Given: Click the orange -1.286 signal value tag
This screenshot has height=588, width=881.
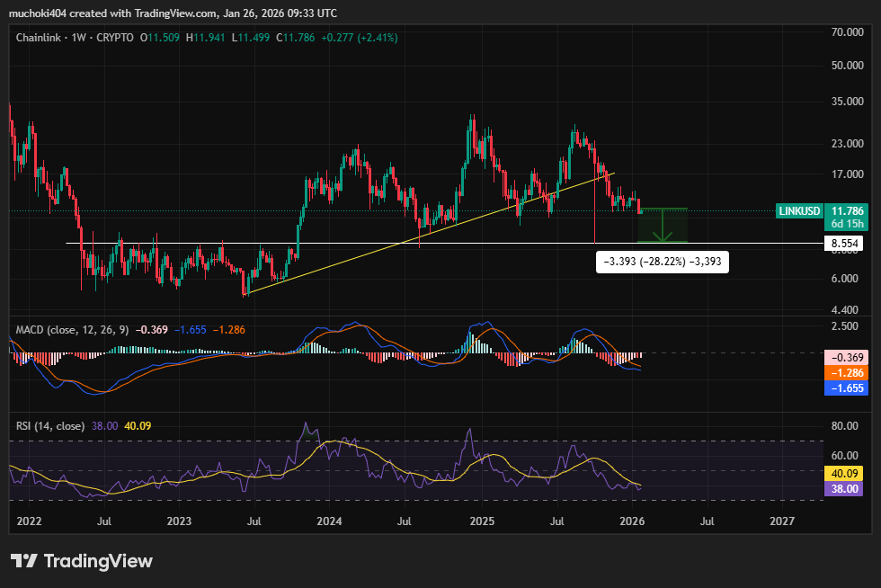Looking at the screenshot, I should (x=845, y=372).
